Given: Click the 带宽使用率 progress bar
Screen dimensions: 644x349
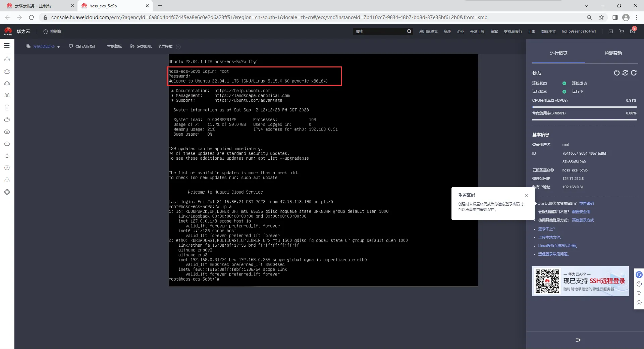Looking at the screenshot, I should pyautogui.click(x=584, y=120).
